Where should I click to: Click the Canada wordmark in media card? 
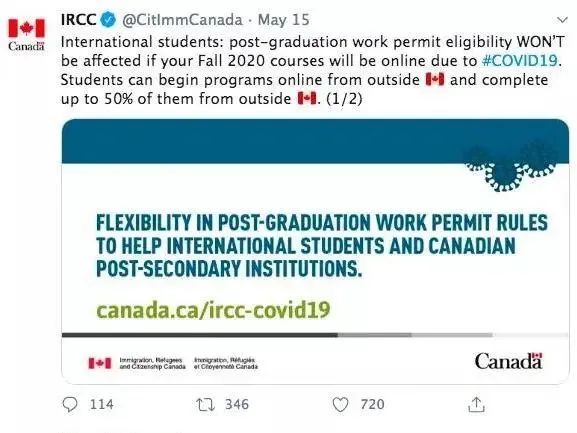[x=508, y=361]
